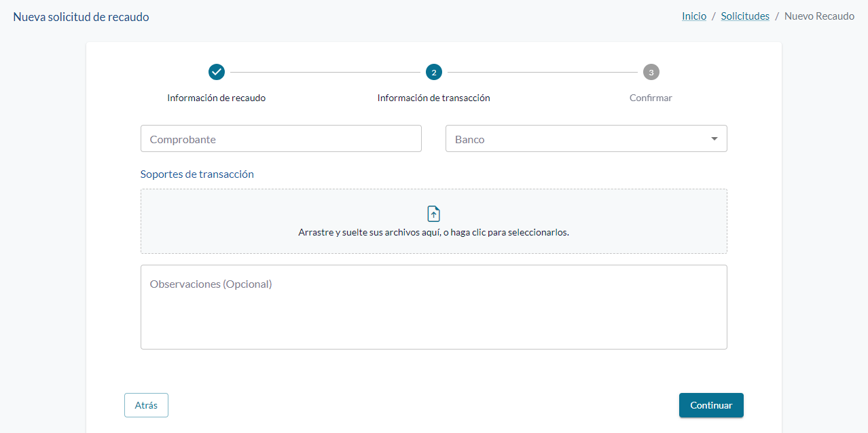Open the Banco dropdown arrow
The image size is (868, 433).
pos(714,138)
